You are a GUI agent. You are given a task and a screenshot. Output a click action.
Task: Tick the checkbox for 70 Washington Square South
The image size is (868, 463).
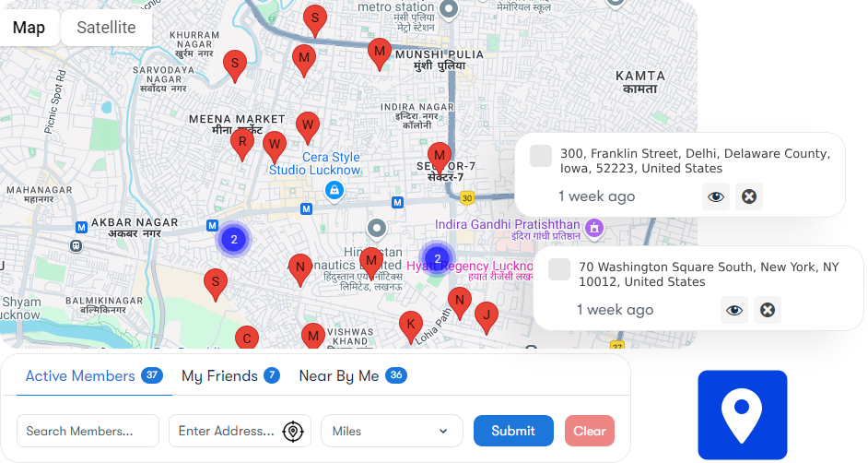pos(559,269)
